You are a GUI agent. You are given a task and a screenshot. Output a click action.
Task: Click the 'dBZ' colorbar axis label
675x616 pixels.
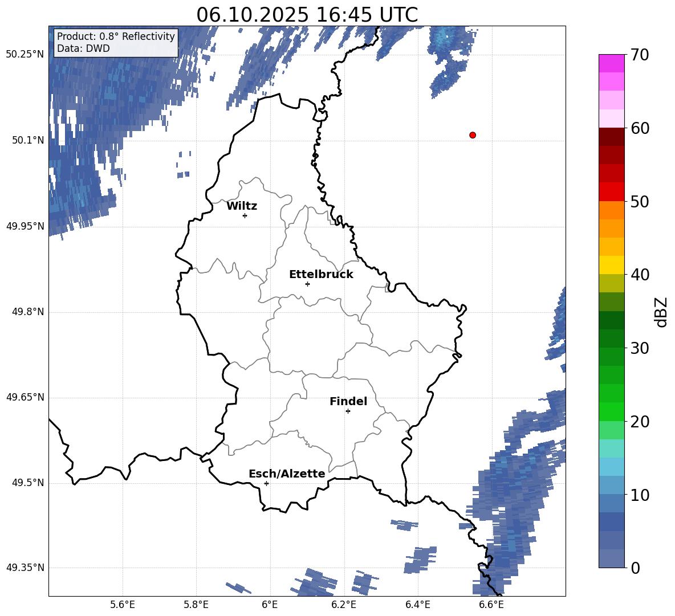point(661,312)
